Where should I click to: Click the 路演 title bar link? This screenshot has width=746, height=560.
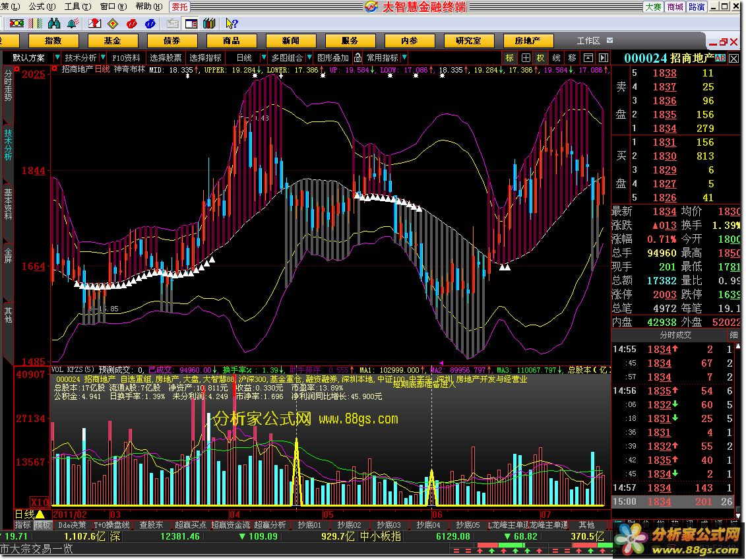[x=697, y=7]
